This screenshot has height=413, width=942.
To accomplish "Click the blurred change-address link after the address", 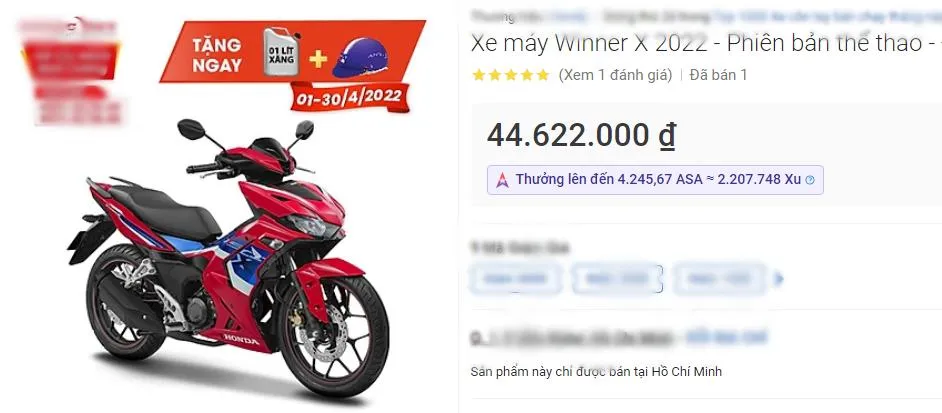I will pos(726,337).
